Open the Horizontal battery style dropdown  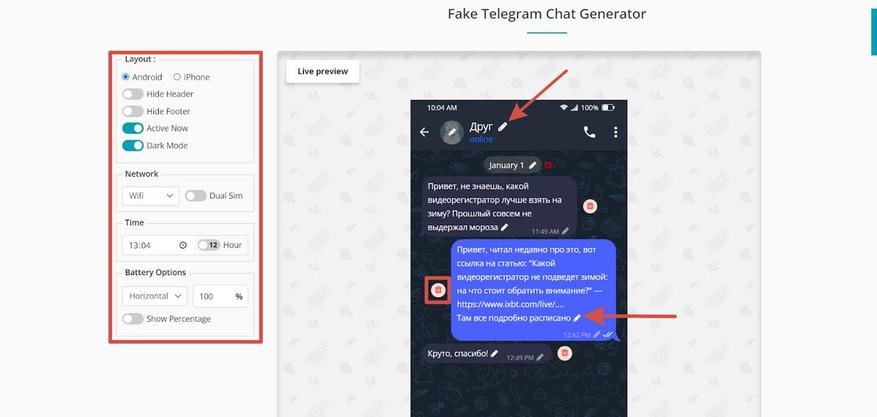point(154,296)
